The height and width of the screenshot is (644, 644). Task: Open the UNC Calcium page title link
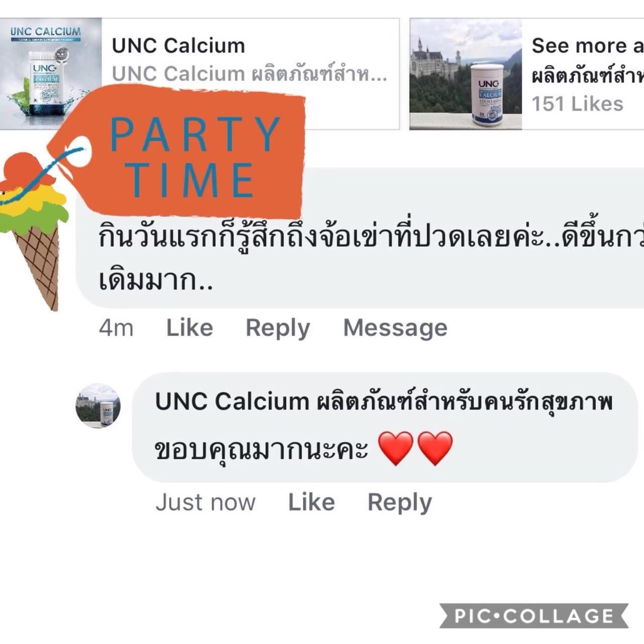[178, 45]
